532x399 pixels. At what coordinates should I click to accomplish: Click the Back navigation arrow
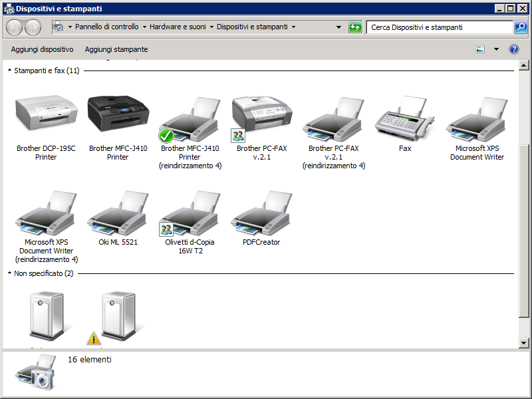click(x=14, y=27)
